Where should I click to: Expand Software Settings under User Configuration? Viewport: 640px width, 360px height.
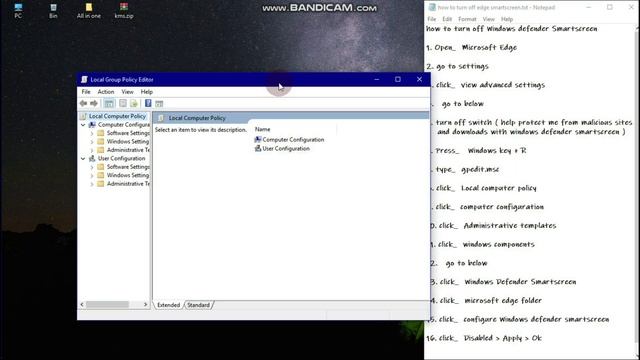click(92, 167)
